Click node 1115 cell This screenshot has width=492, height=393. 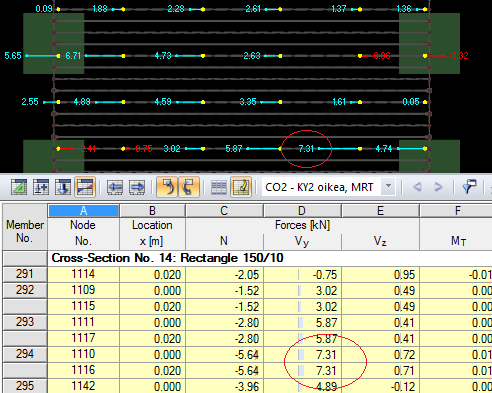point(83,306)
